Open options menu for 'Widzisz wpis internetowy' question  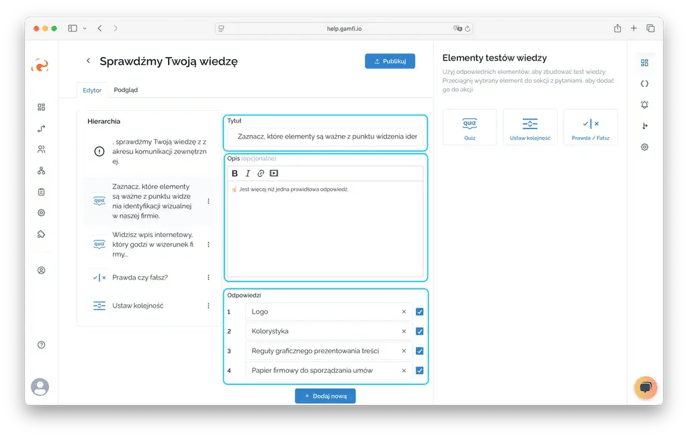[x=208, y=244]
